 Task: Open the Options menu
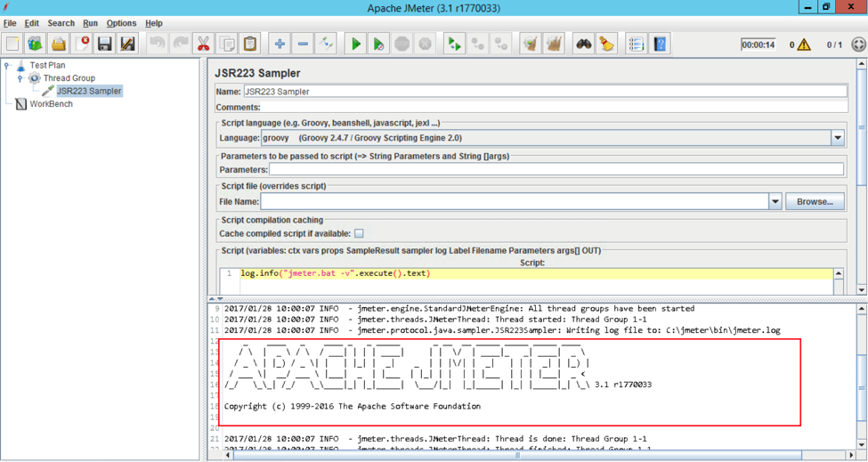(x=121, y=23)
